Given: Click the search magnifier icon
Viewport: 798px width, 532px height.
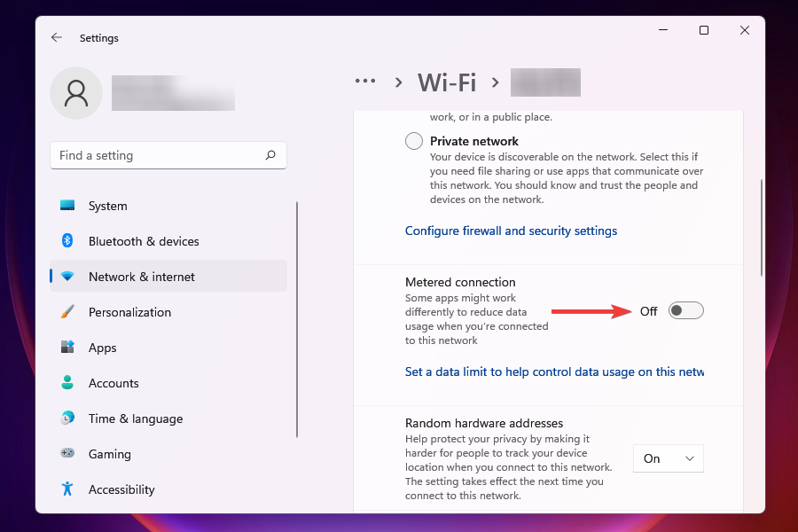Looking at the screenshot, I should [x=270, y=155].
